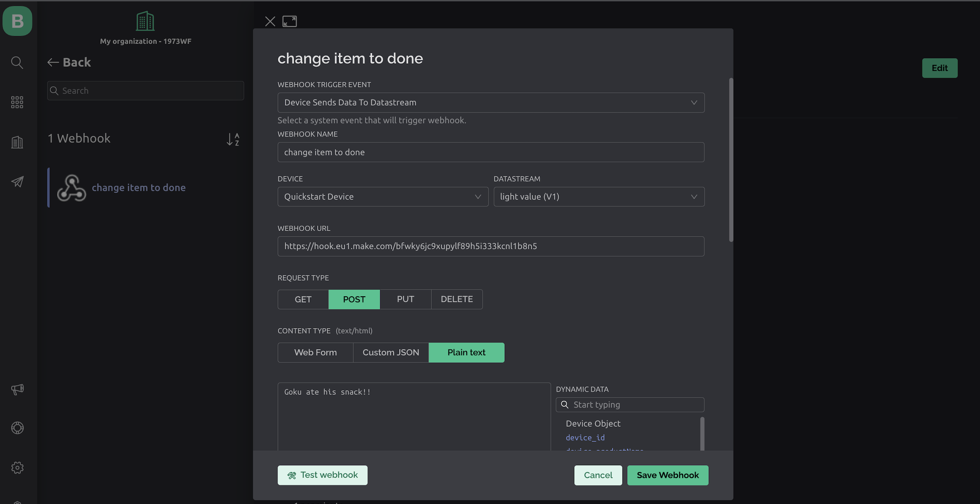Viewport: 980px width, 504px height.
Task: Click My organization - 1973WF label
Action: pos(146,41)
